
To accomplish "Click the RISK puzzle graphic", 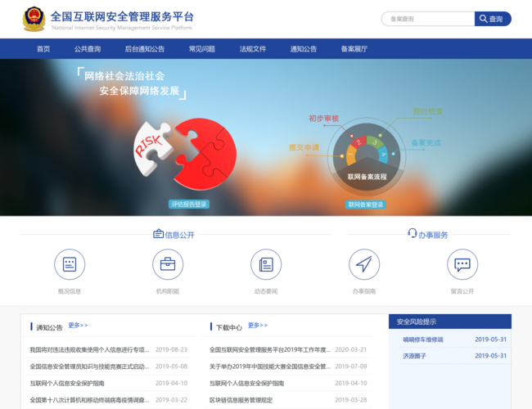I will pyautogui.click(x=185, y=154).
